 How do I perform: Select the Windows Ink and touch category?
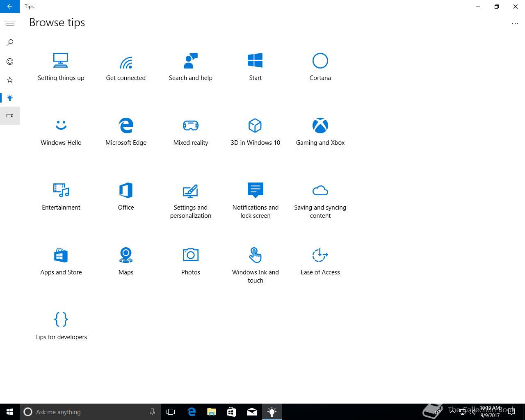pyautogui.click(x=255, y=265)
